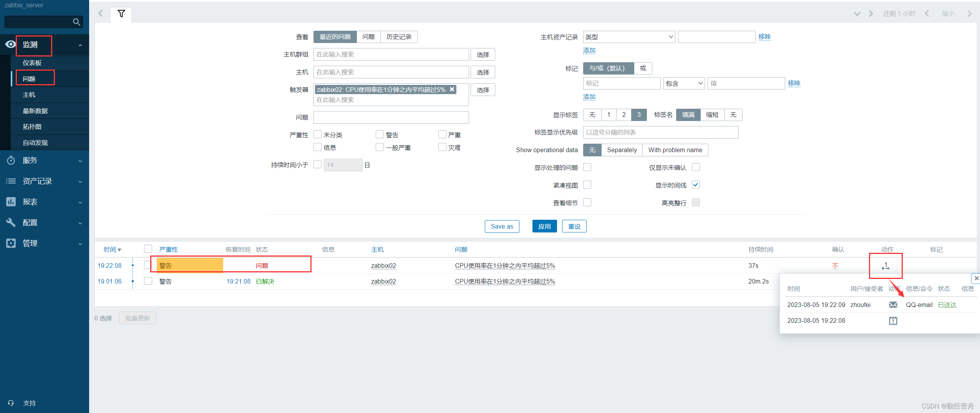Open the 类型 host inventory dropdown
Viewport: 980px width, 413px height.
point(629,37)
